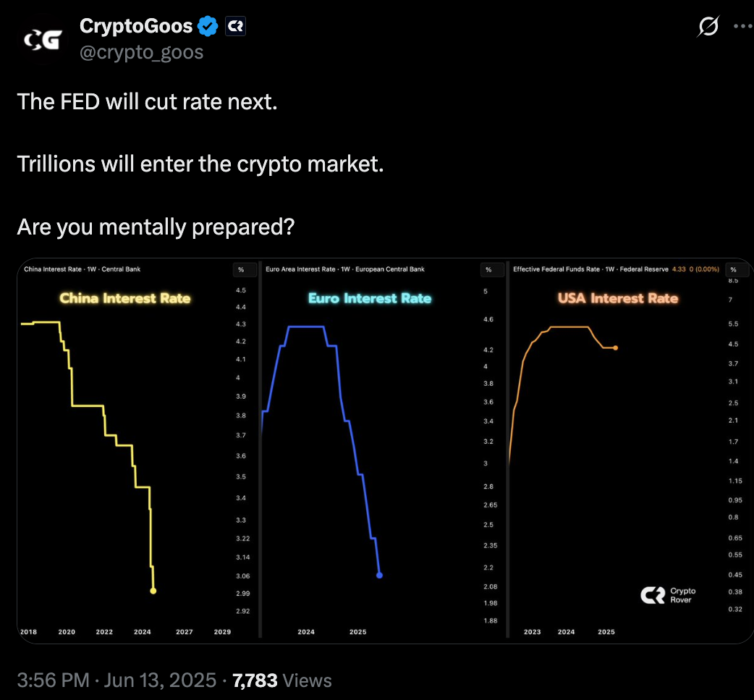Screen dimensions: 754x700
Task: Click the % unit button on China chart
Action: pos(242,269)
